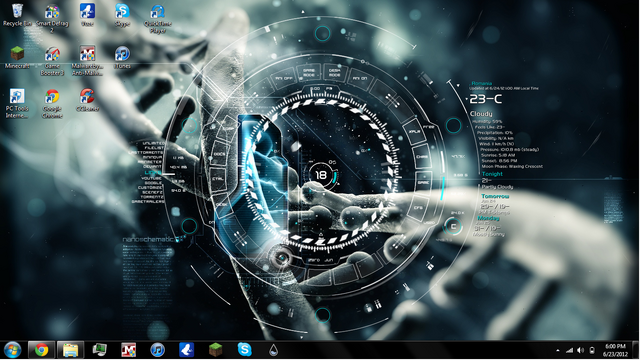Open the Recycle Bin desktop icon
The height and width of the screenshot is (360, 640).
click(x=17, y=15)
